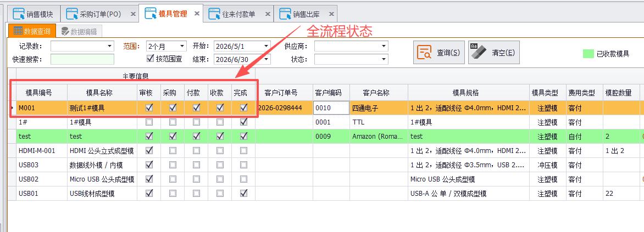Click the USB线材成型模 cell
This screenshot has height=232, width=644.
coord(102,193)
